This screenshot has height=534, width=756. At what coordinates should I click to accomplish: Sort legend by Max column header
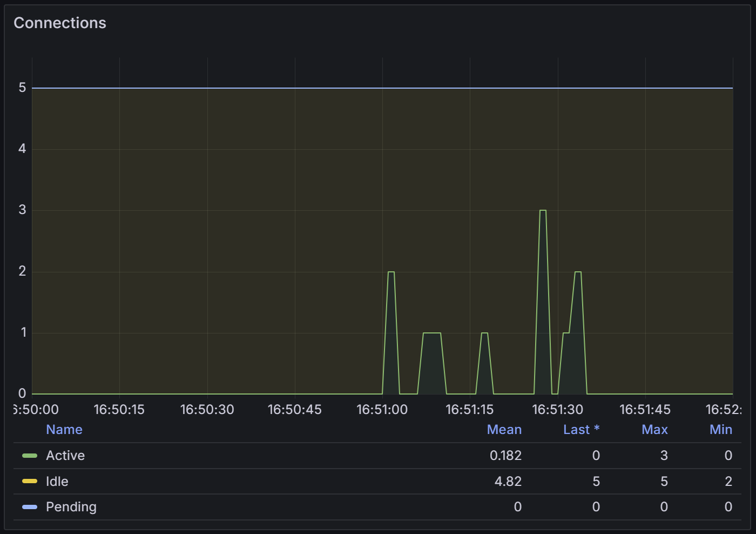click(654, 430)
